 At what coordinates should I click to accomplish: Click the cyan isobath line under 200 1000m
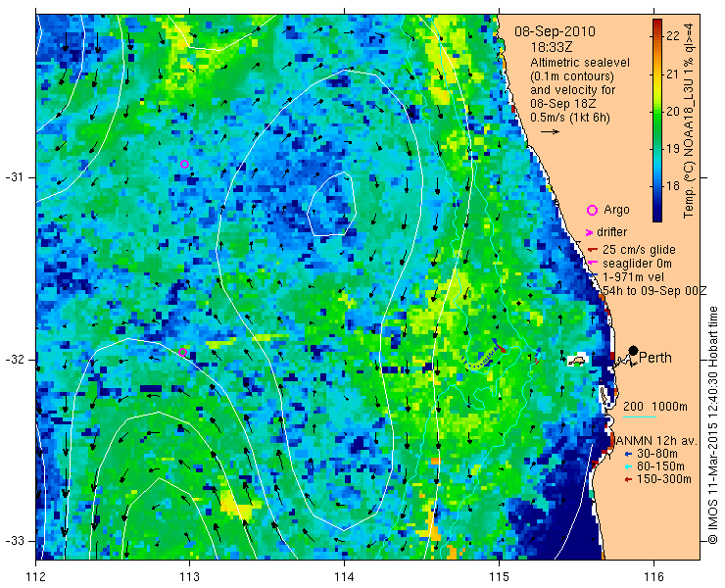[640, 416]
